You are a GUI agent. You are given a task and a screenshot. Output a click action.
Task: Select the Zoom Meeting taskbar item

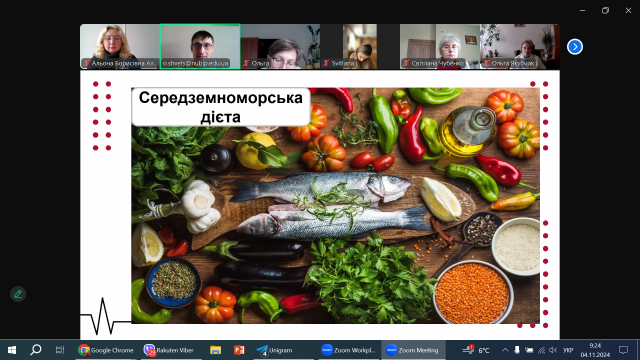(x=412, y=350)
